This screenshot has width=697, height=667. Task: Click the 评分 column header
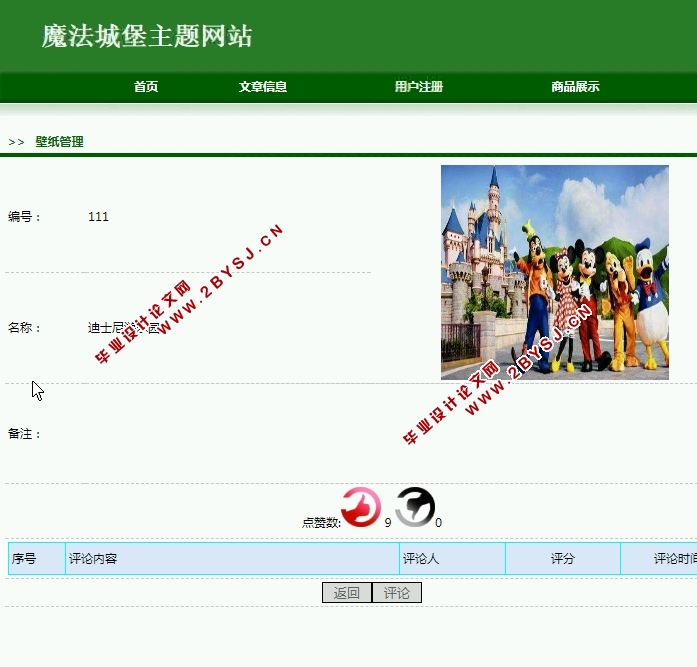click(563, 559)
